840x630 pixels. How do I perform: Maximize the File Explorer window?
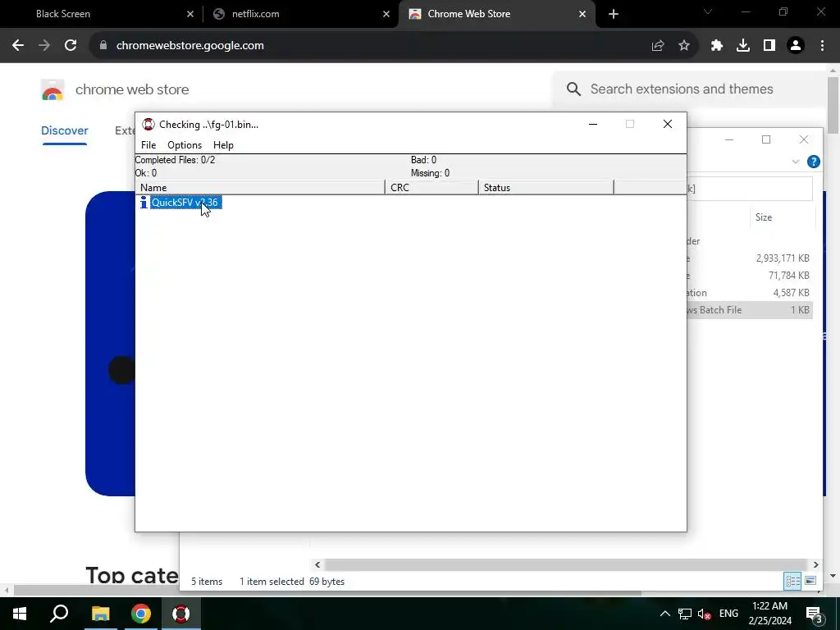(x=766, y=139)
